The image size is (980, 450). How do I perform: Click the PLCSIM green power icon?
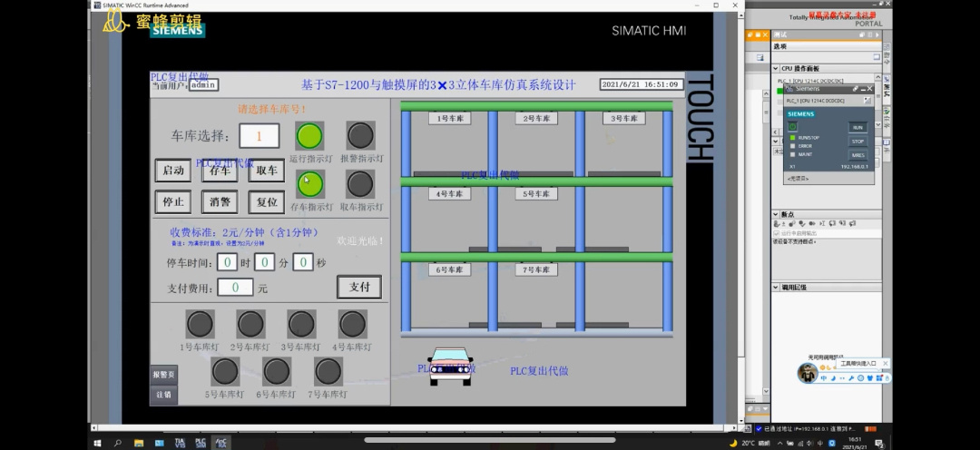coord(792,126)
